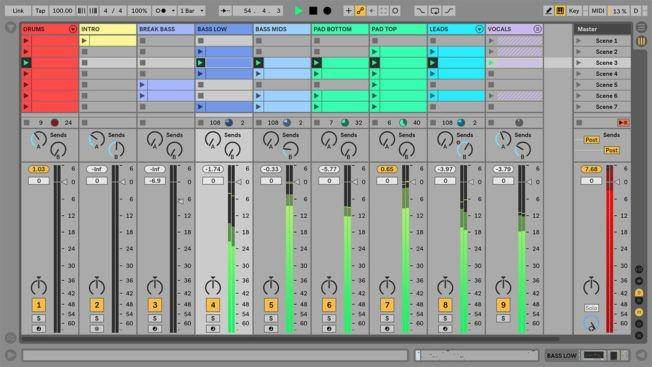
Task: Toggle track activator 9 for VOCALS
Action: [503, 305]
